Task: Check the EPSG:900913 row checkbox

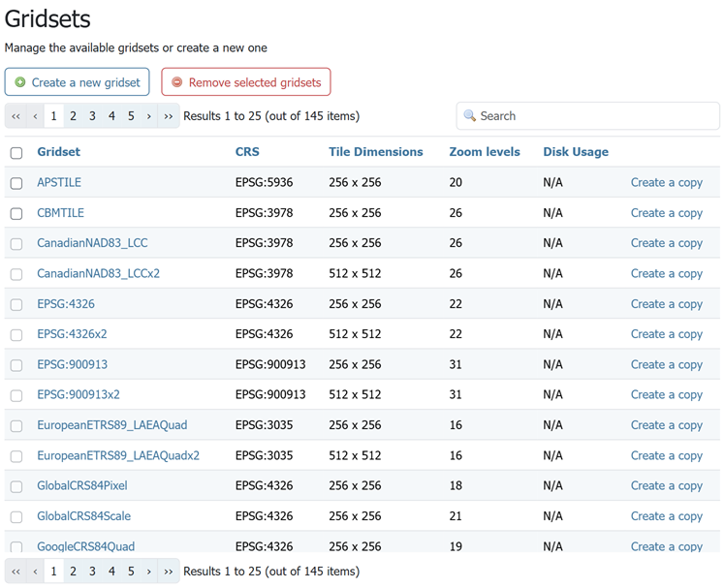Action: coord(16,365)
